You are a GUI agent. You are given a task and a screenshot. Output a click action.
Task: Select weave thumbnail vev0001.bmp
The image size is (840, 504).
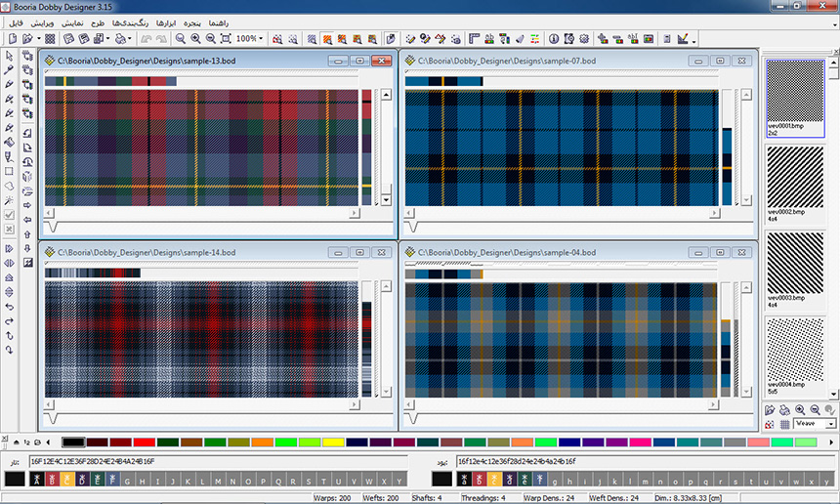(x=795, y=98)
